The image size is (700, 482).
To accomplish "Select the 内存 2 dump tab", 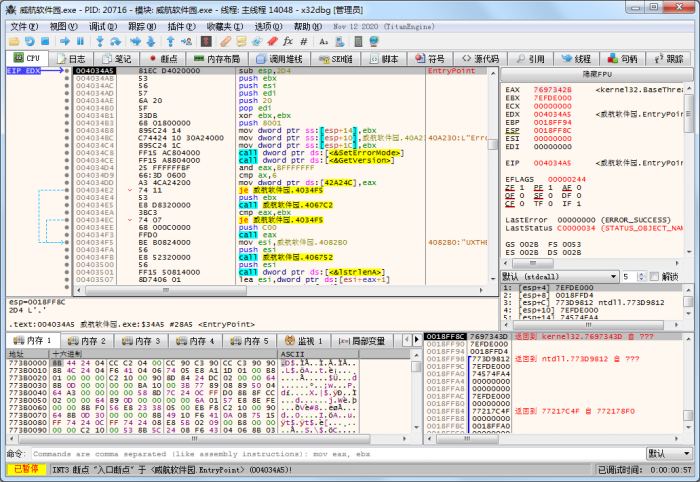I will (87, 341).
